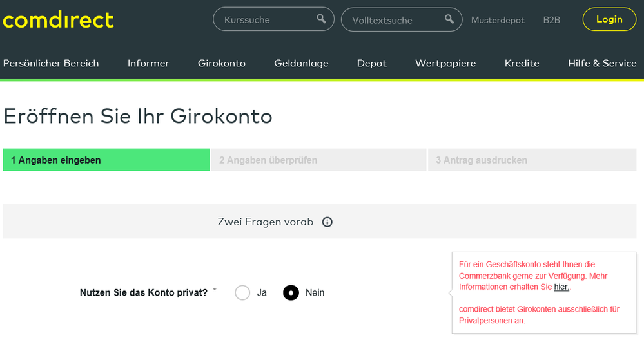Viewport: 644px width, 340px height.
Task: Open the Geldanlage menu
Action: pyautogui.click(x=302, y=63)
